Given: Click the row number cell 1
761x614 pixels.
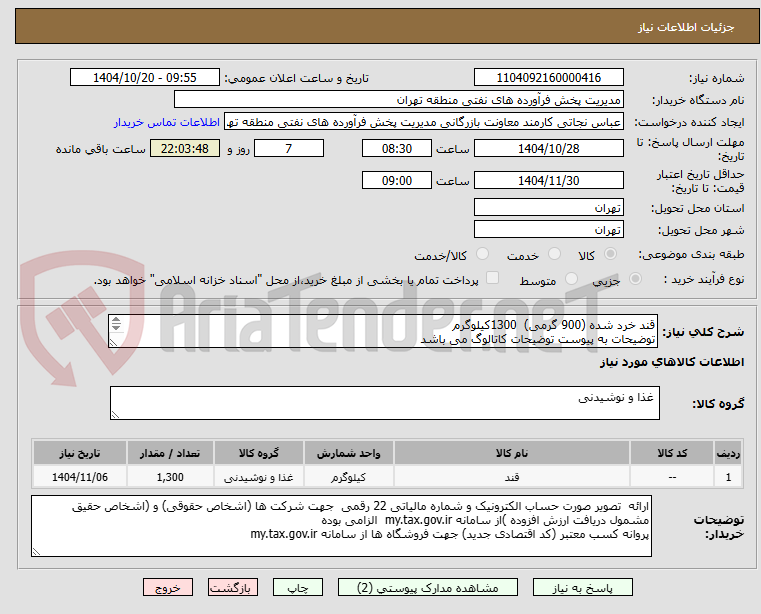Looking at the screenshot, I should coord(728,477).
